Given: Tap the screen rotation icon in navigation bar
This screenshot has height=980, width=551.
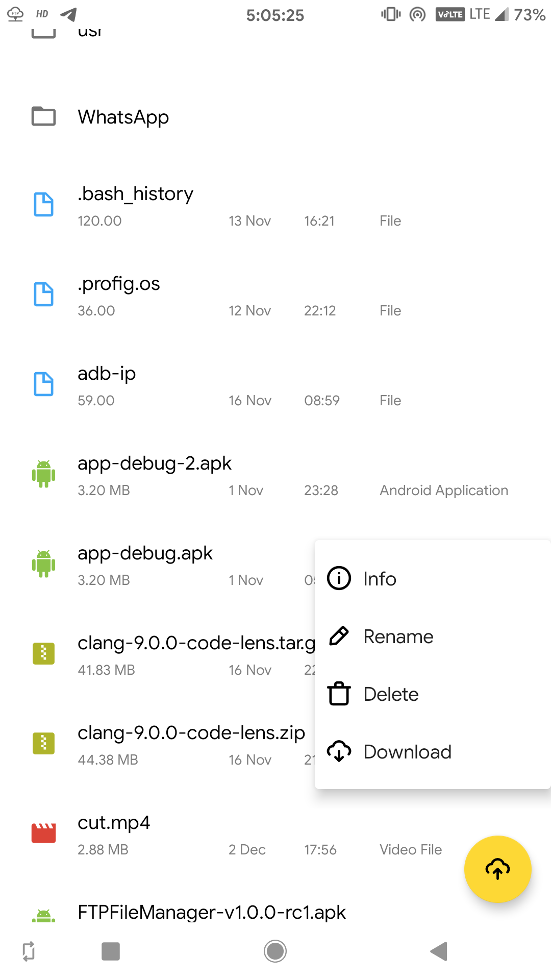Looking at the screenshot, I should (x=29, y=951).
